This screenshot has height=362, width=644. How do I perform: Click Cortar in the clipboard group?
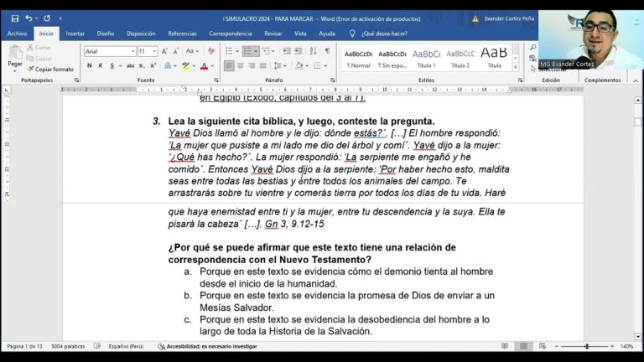tap(39, 48)
